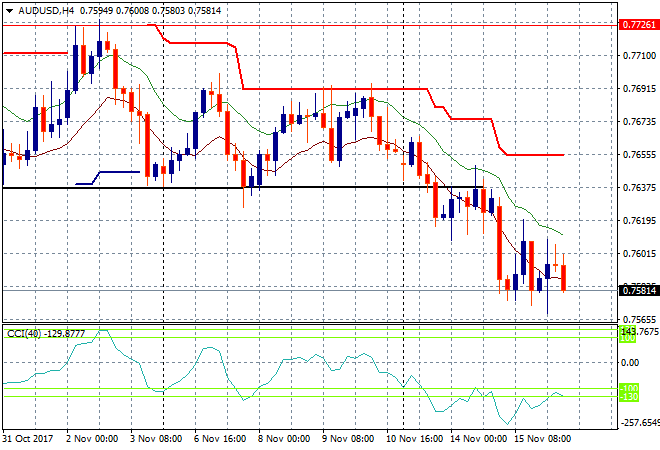Click the 0.76195 price axis value
The image size is (660, 450).
pos(639,221)
